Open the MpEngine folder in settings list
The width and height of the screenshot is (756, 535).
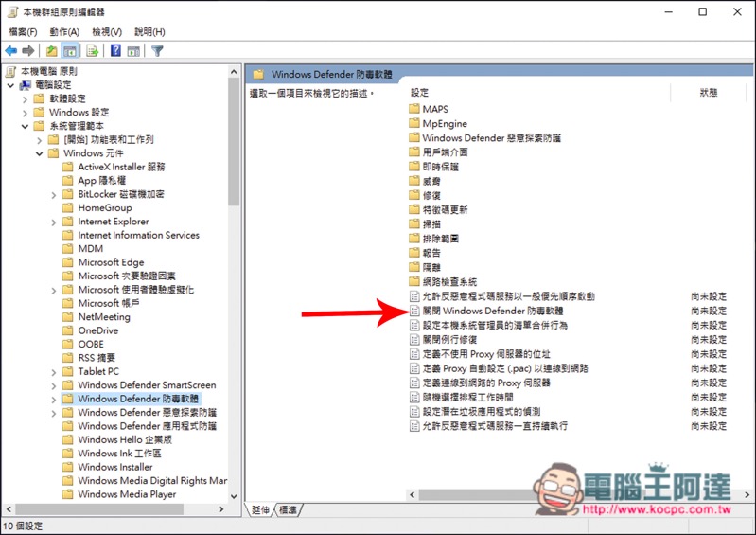click(445, 123)
